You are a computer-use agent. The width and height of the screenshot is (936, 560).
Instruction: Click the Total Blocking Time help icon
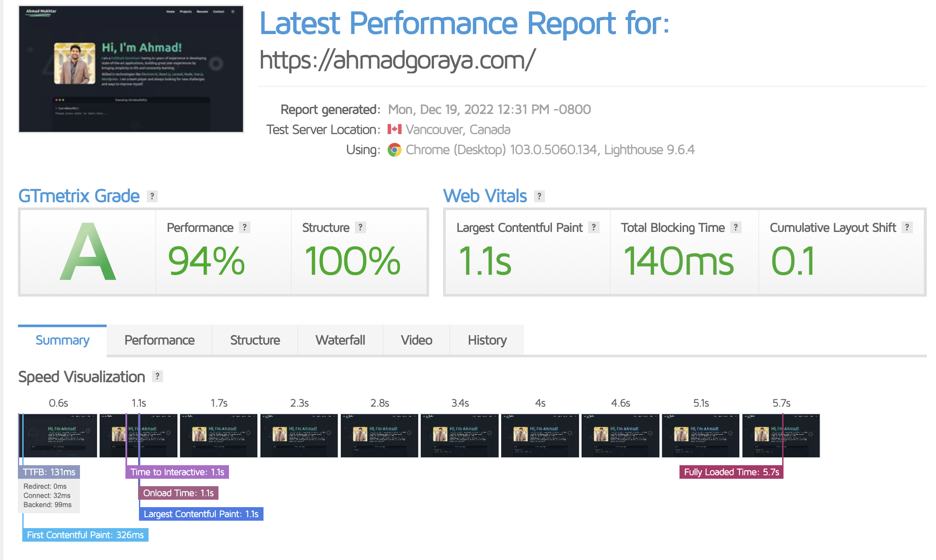[x=736, y=227]
